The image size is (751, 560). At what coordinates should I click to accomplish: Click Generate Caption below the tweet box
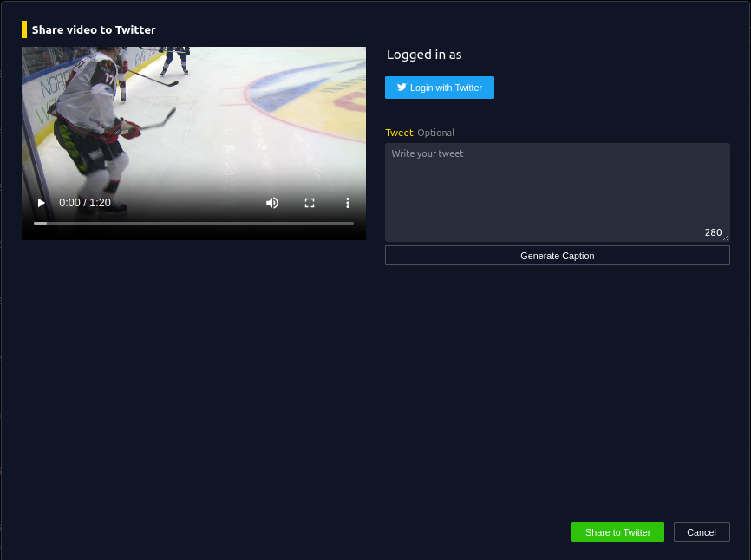[557, 255]
